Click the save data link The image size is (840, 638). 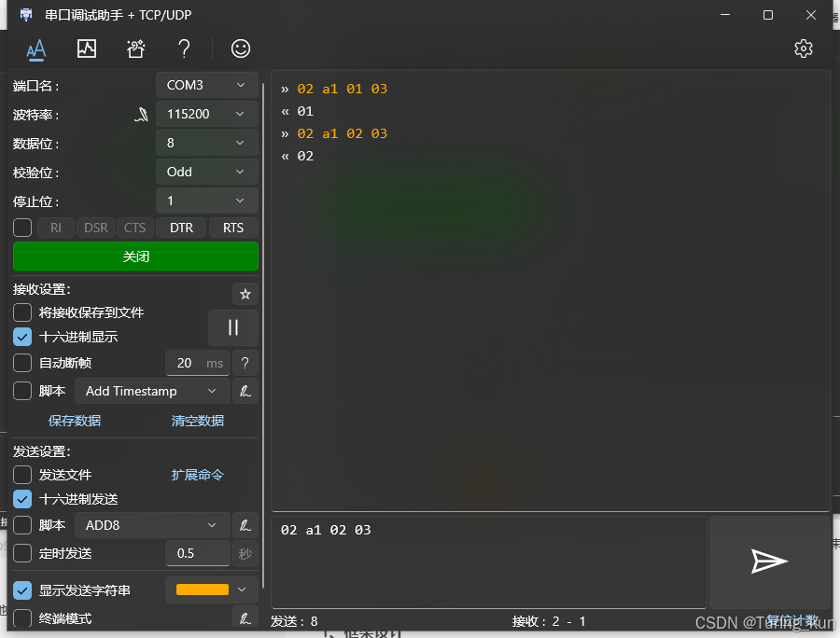[x=75, y=421]
